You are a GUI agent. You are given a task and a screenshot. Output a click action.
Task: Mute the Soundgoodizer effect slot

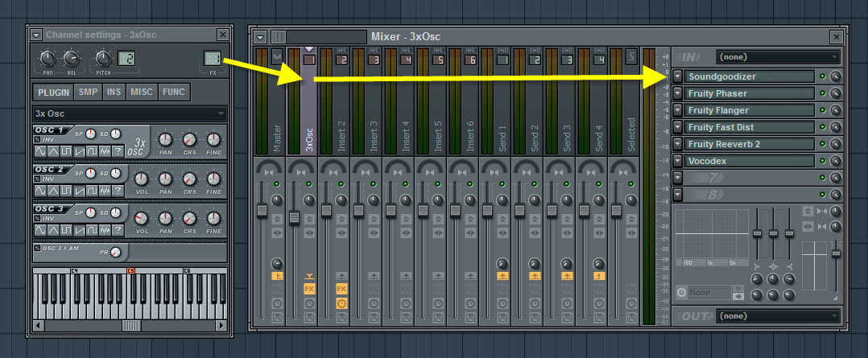(822, 76)
